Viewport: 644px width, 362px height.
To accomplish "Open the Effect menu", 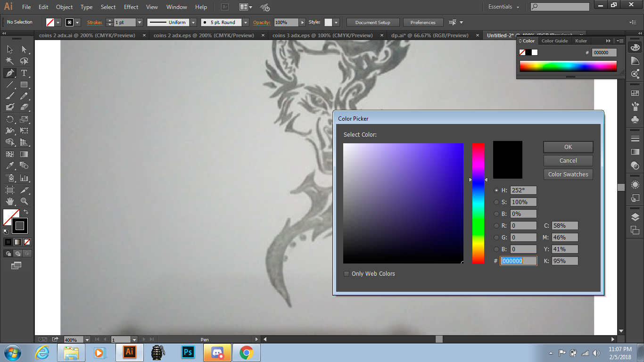I will pos(131,7).
